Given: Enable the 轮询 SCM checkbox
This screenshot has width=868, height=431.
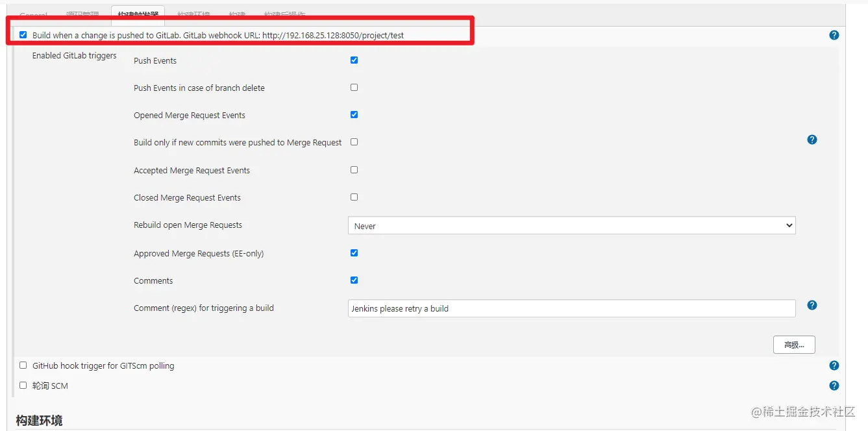Looking at the screenshot, I should [23, 385].
